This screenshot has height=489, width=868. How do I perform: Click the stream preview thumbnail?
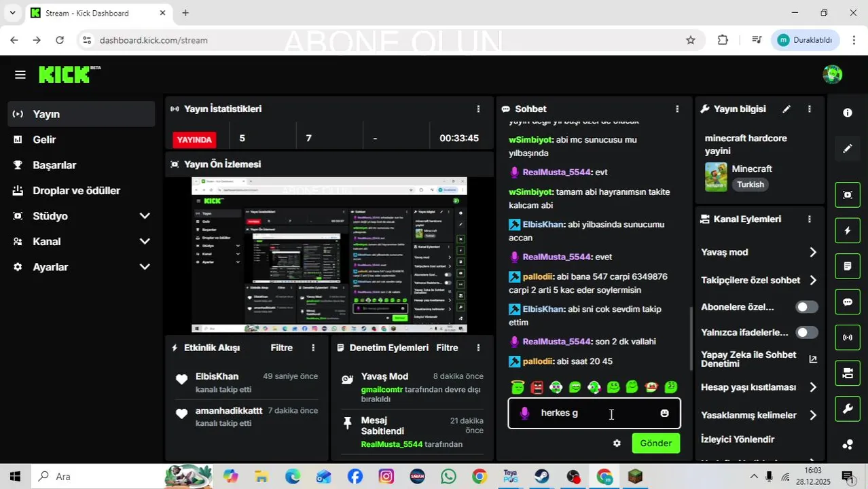point(329,255)
